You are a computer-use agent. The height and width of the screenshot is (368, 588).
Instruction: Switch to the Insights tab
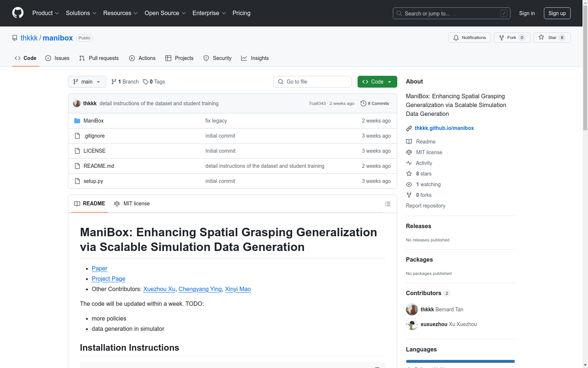[x=255, y=58]
